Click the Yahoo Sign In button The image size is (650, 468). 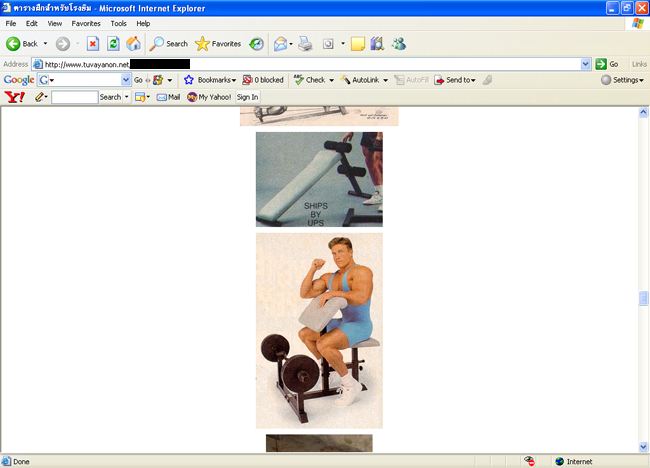(x=247, y=97)
